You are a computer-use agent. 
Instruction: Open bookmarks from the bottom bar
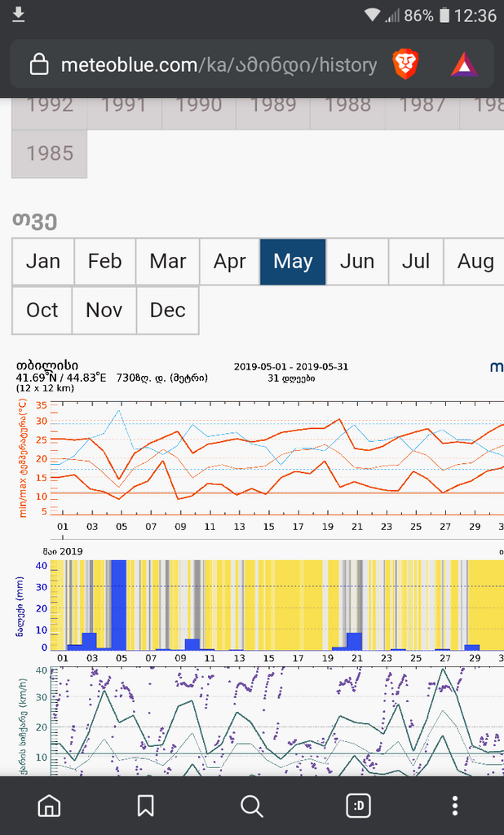tap(146, 806)
